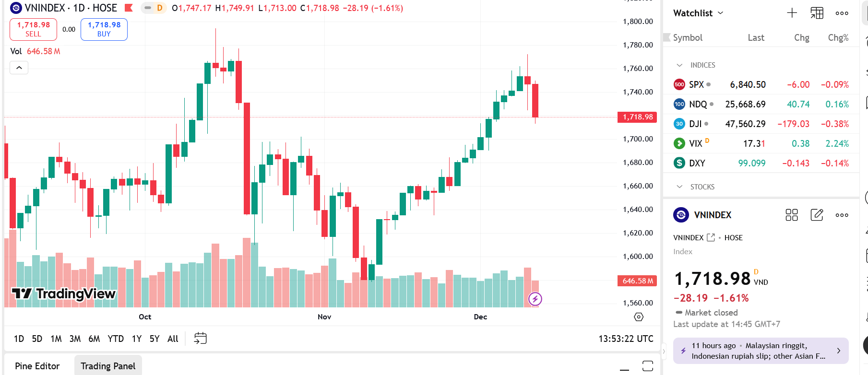Open the VNINDEX notes edit icon
The height and width of the screenshot is (375, 868).
[x=817, y=215]
